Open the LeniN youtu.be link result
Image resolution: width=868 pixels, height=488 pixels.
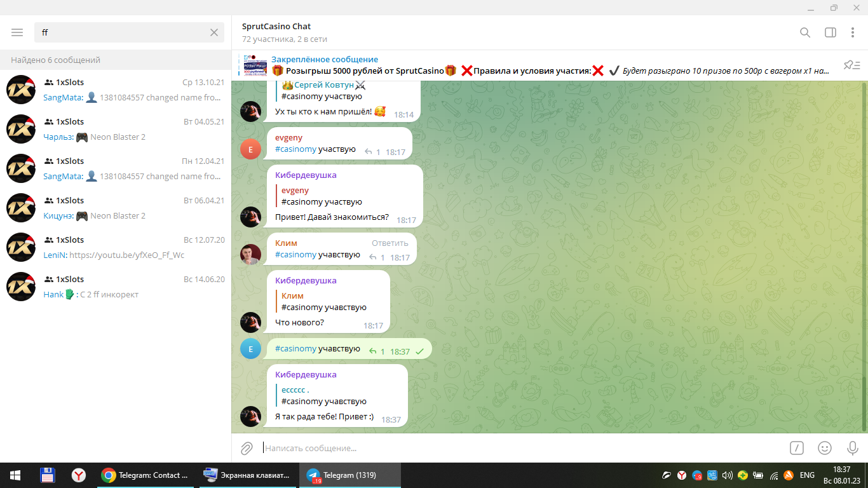116,247
